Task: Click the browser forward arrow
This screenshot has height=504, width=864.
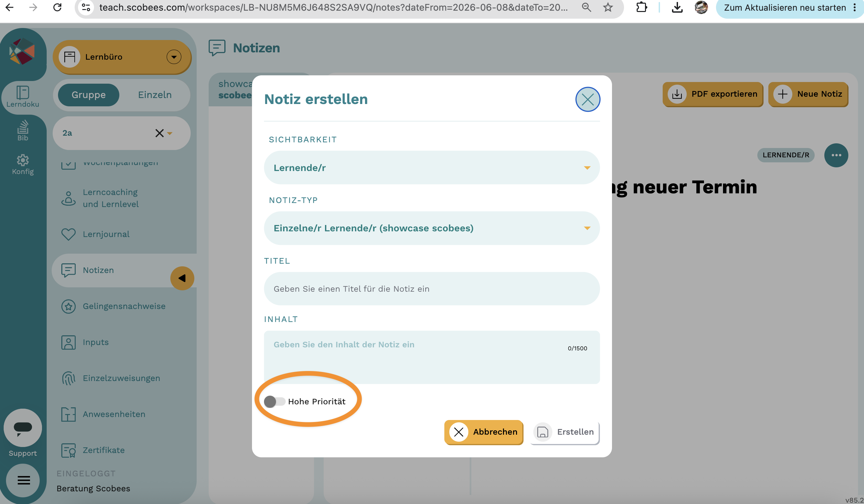Action: coord(33,7)
